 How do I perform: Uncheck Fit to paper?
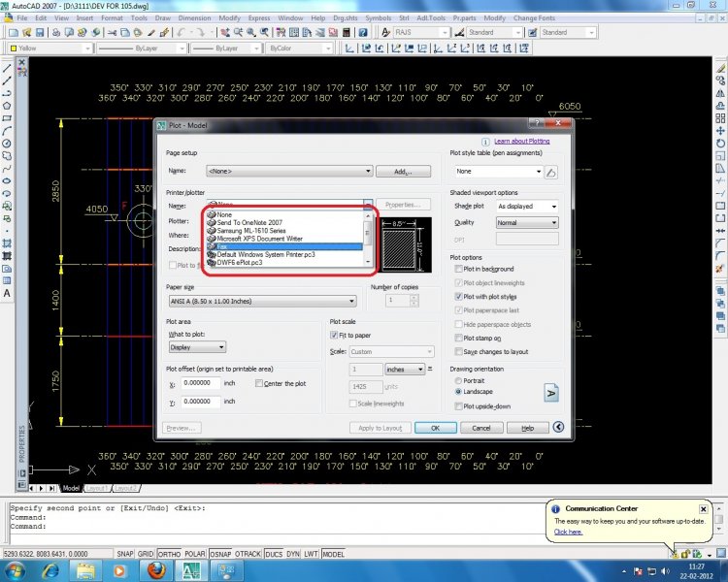click(x=333, y=335)
